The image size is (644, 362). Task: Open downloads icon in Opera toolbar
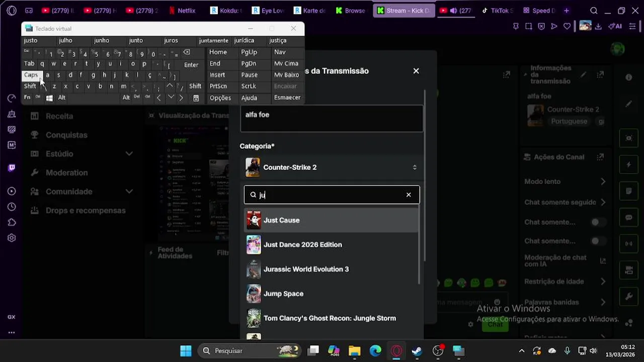[598, 26]
